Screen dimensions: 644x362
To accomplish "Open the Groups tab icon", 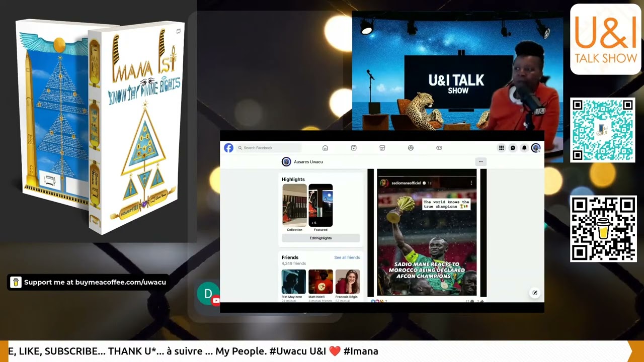I will [411, 148].
